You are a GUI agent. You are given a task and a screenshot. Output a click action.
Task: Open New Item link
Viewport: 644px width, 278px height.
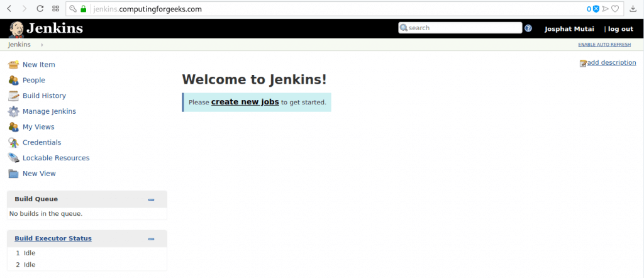(38, 65)
